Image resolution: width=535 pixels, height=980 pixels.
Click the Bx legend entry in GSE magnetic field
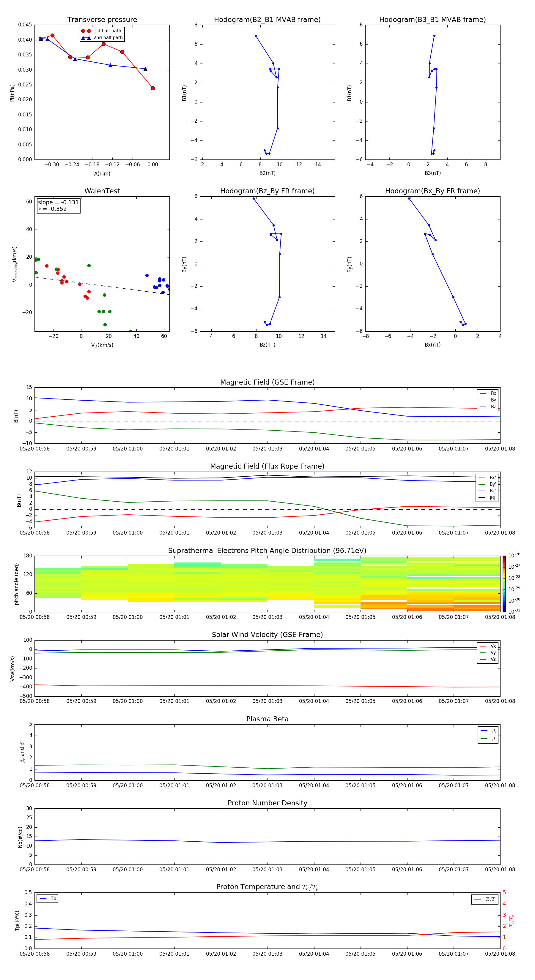click(488, 393)
